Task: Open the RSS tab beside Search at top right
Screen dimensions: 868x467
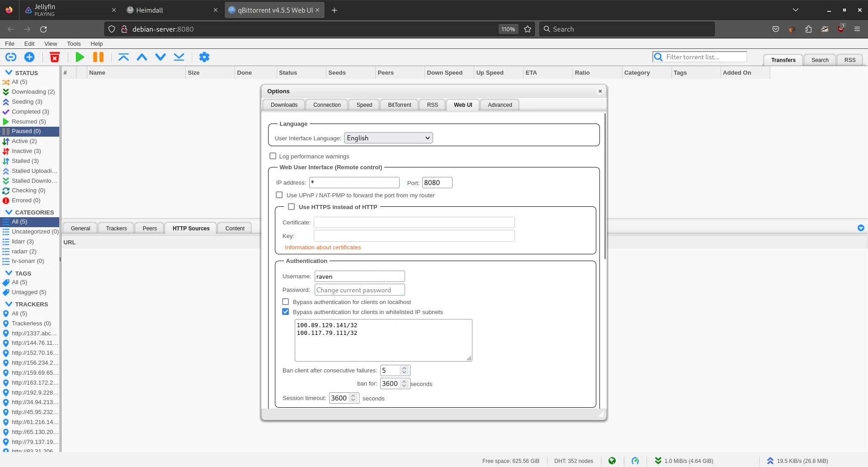Action: coord(850,60)
